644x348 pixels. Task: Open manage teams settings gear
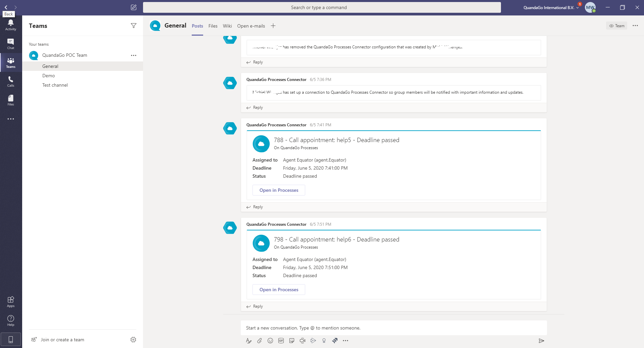click(x=133, y=340)
